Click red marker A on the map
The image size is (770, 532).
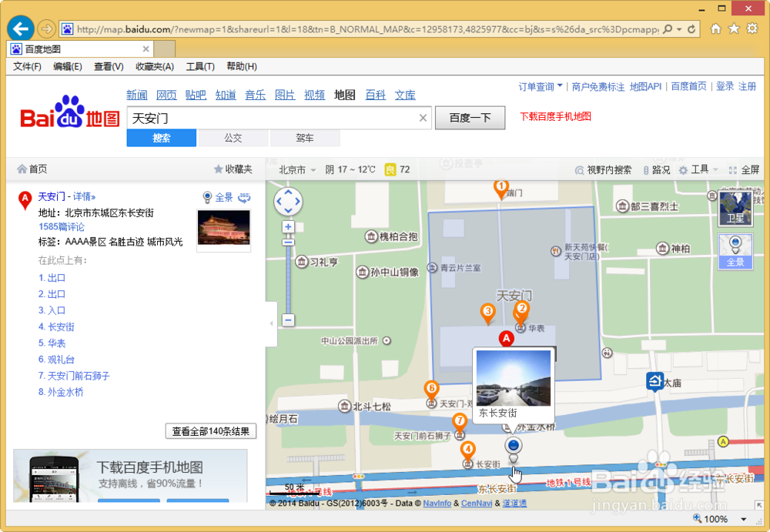tap(507, 339)
